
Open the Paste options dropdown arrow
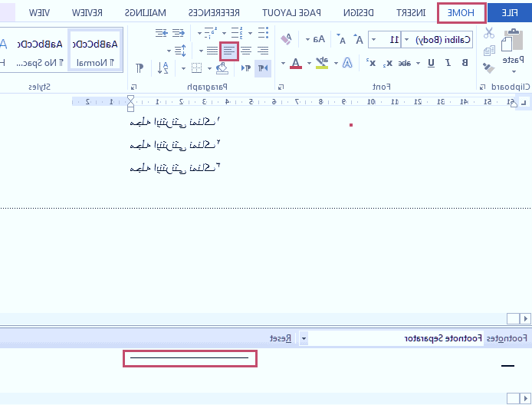click(514, 71)
